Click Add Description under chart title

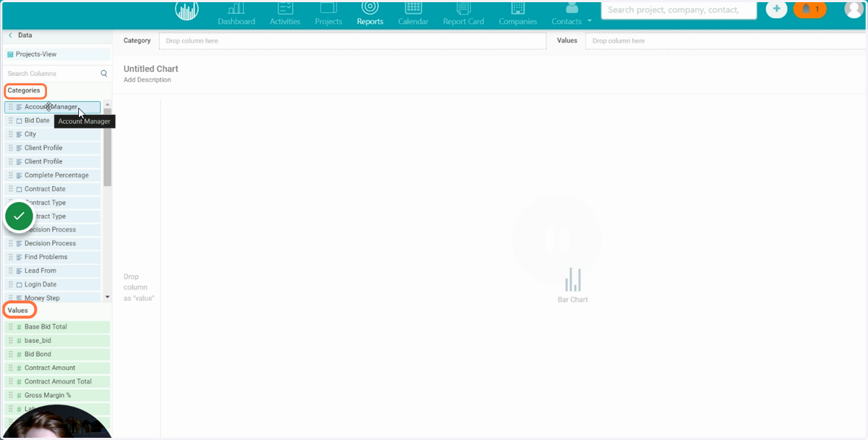(148, 80)
